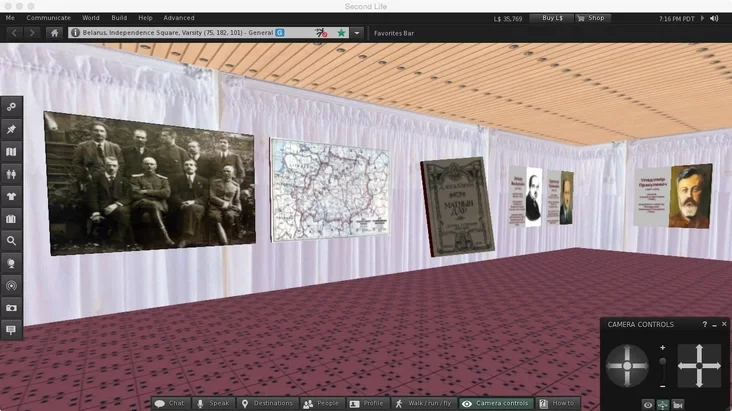Switch to camera modes video icon

(x=678, y=405)
